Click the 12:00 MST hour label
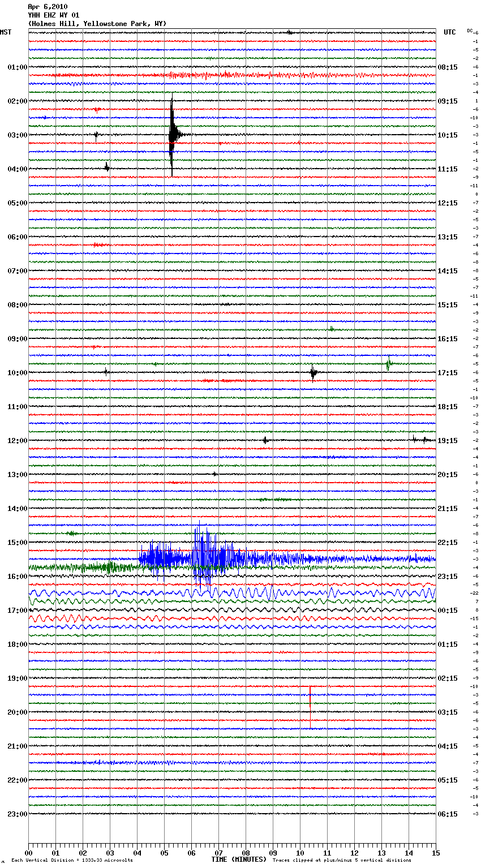Image resolution: width=481 pixels, height=868 pixels. click(x=17, y=441)
